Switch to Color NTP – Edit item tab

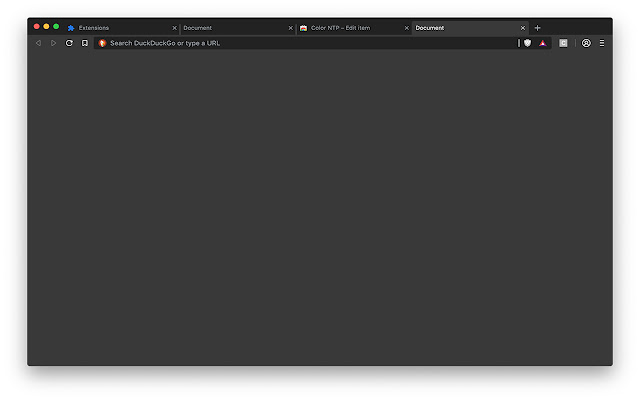(x=353, y=28)
